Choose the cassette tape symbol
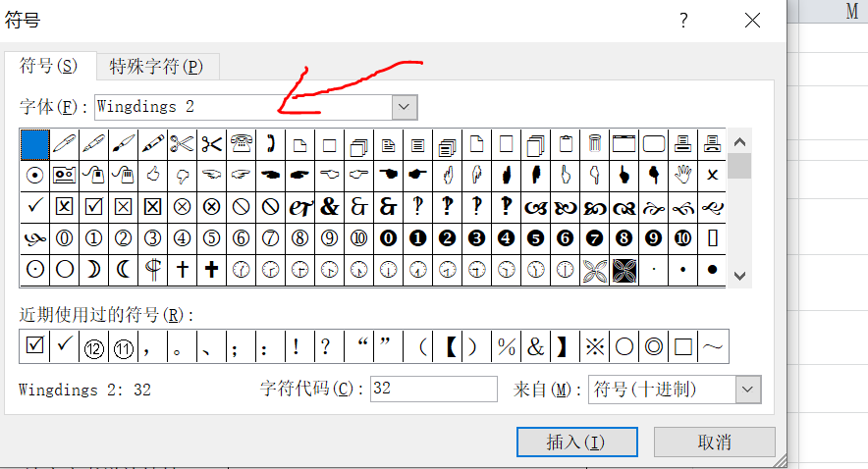 (x=64, y=176)
